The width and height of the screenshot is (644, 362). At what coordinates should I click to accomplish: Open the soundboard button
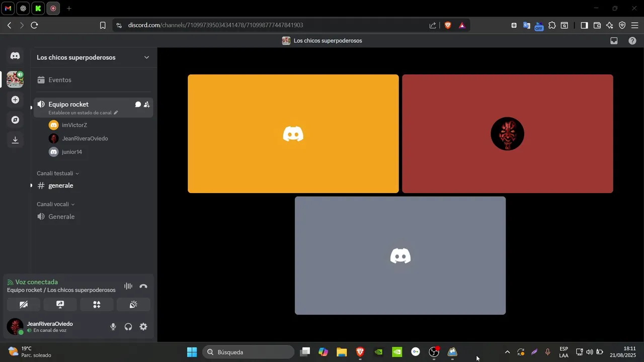(133, 304)
